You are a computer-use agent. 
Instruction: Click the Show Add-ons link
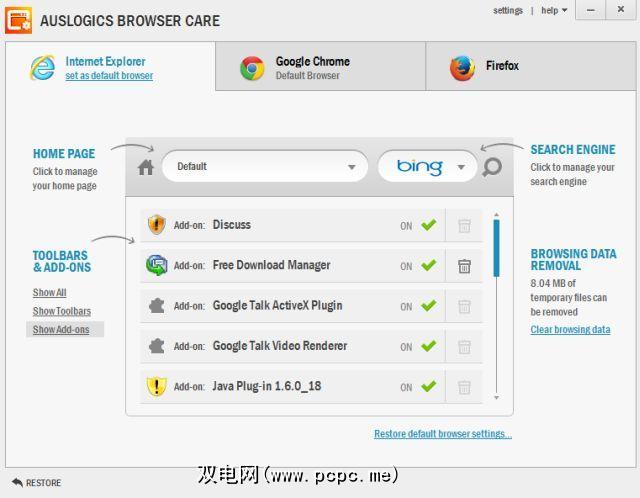click(61, 329)
